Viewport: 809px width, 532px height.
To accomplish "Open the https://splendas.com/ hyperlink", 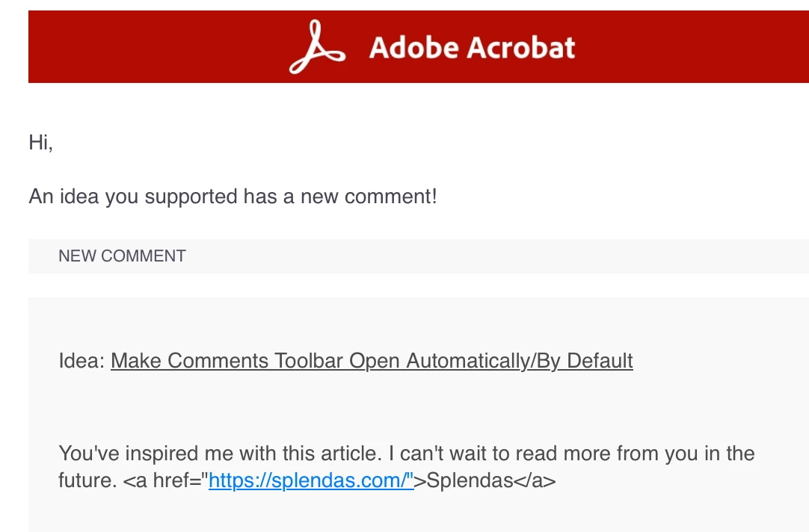I will click(311, 480).
